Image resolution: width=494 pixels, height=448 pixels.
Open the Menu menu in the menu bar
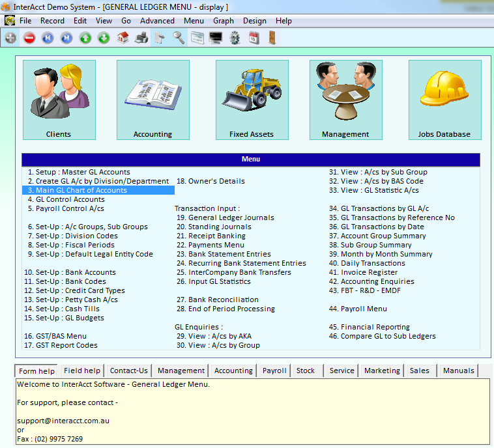point(194,21)
